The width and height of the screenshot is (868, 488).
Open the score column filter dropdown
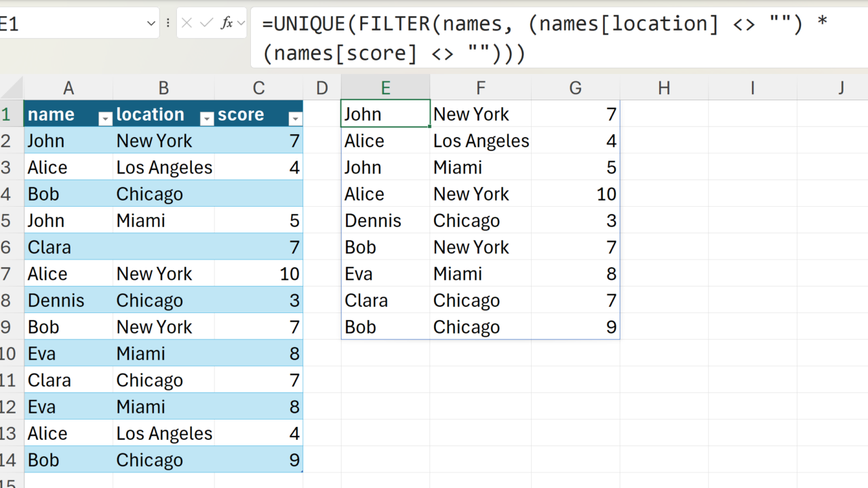coord(295,119)
